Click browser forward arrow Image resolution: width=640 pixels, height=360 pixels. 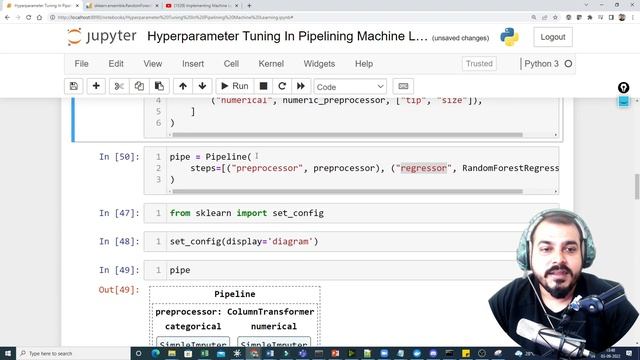point(18,18)
